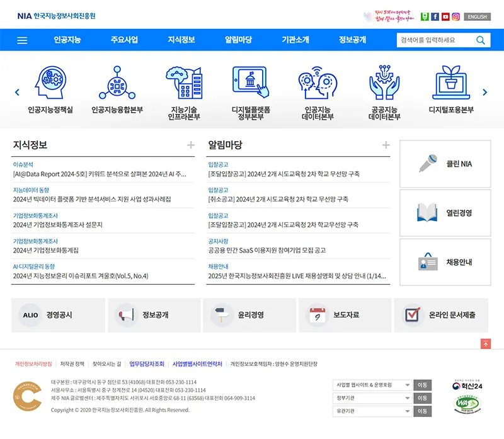This screenshot has width=504, height=439.
Task: Open the 인공지능 menu
Action: [x=67, y=40]
